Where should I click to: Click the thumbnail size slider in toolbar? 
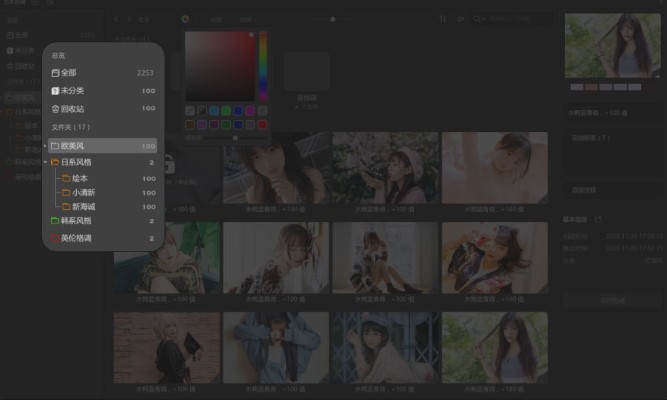[x=332, y=18]
